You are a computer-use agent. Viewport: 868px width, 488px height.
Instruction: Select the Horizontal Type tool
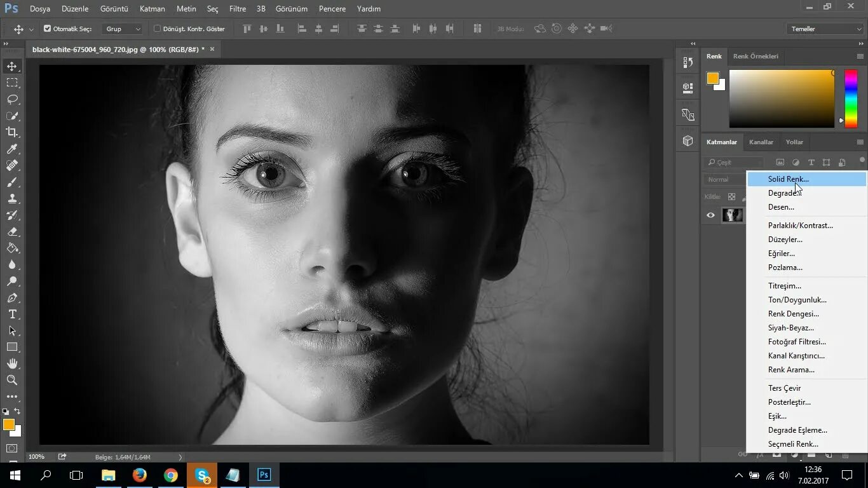[12, 315]
